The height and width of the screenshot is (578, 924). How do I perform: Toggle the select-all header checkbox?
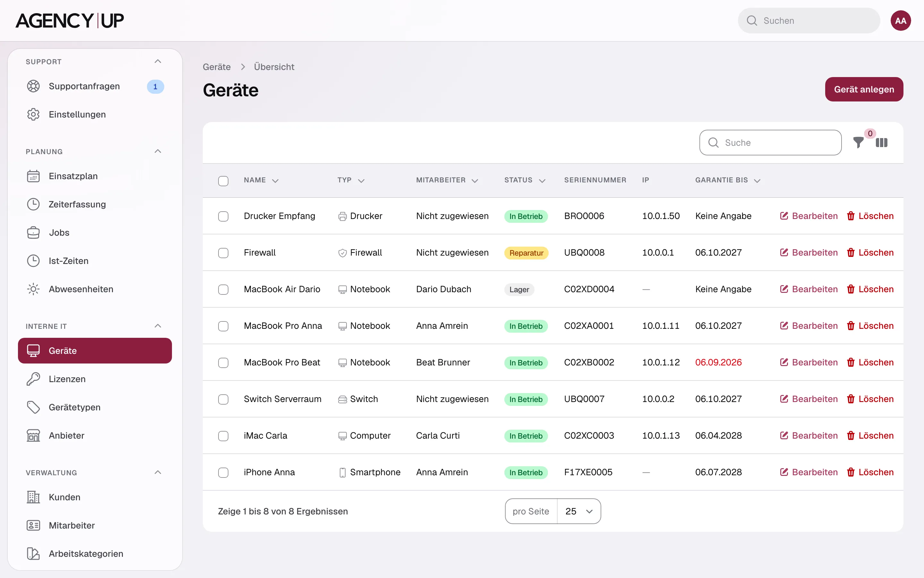(x=223, y=181)
